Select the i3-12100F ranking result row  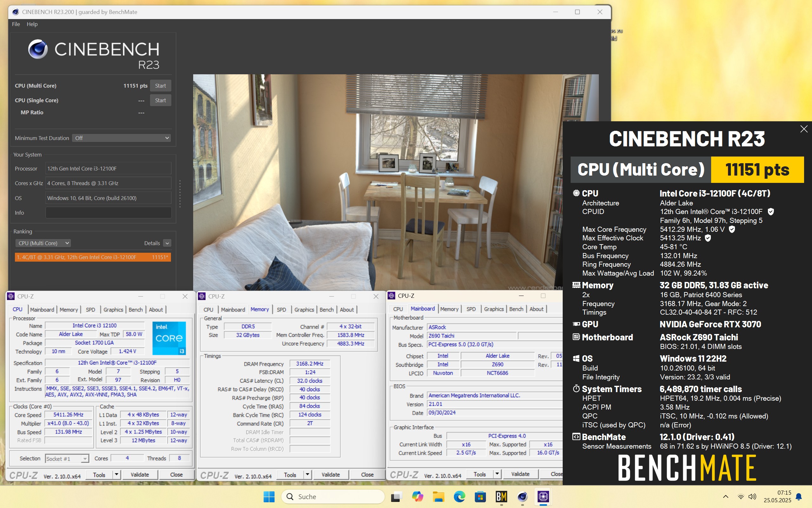[x=93, y=257]
